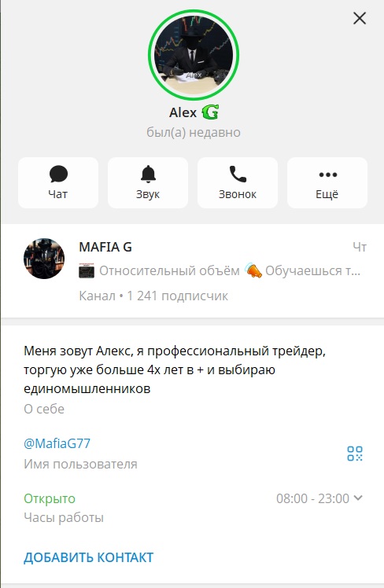Click the Чат button label
384x588 pixels.
(57, 194)
